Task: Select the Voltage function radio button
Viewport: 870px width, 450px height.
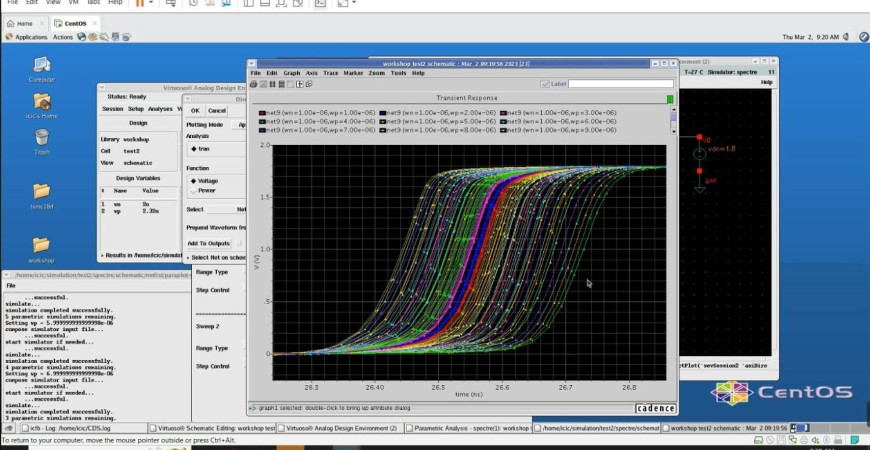Action: pyautogui.click(x=194, y=180)
